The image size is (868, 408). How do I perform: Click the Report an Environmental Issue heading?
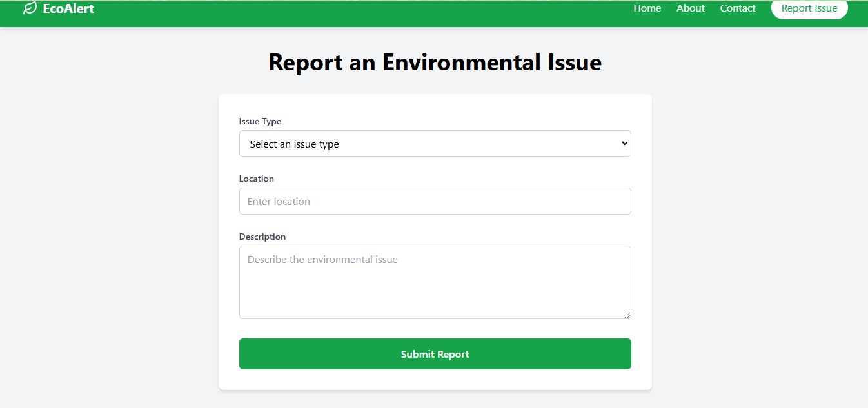click(x=435, y=63)
